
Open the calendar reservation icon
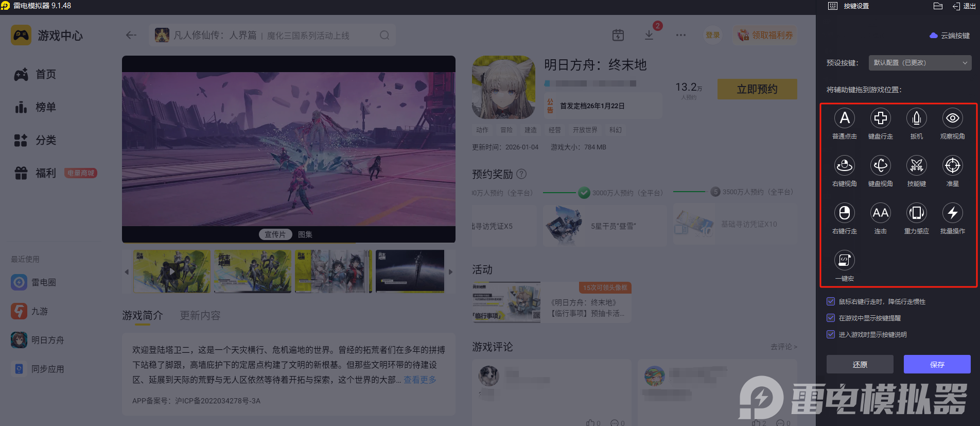618,35
